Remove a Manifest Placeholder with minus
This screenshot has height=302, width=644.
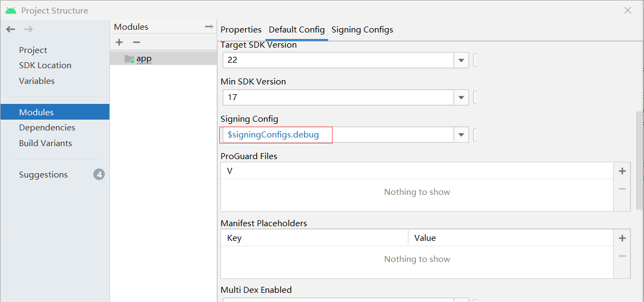pyautogui.click(x=622, y=256)
